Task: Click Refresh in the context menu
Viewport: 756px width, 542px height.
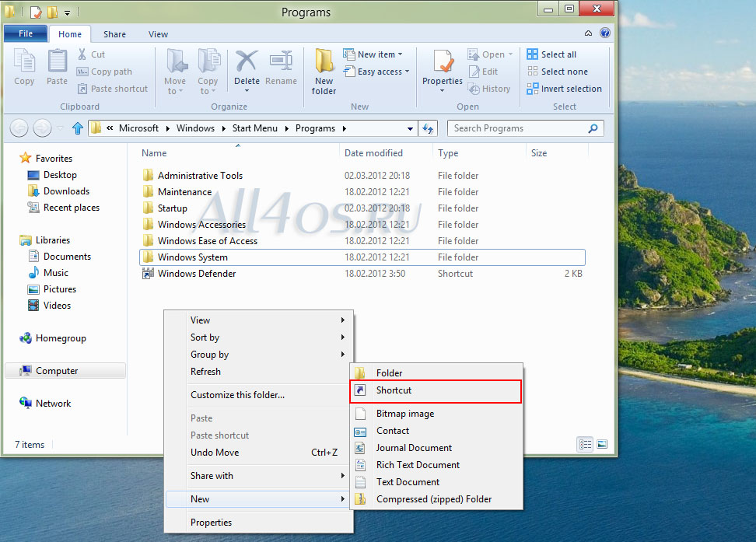Action: (258, 372)
